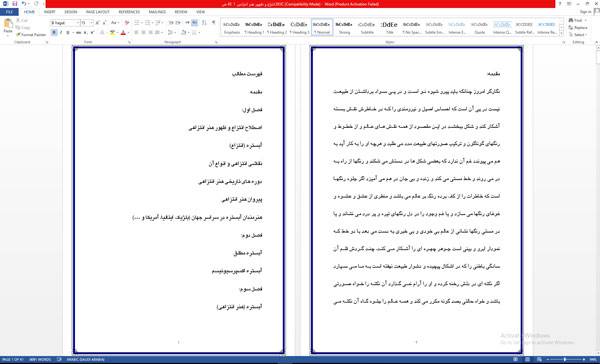Undo the last action

coord(24,4)
